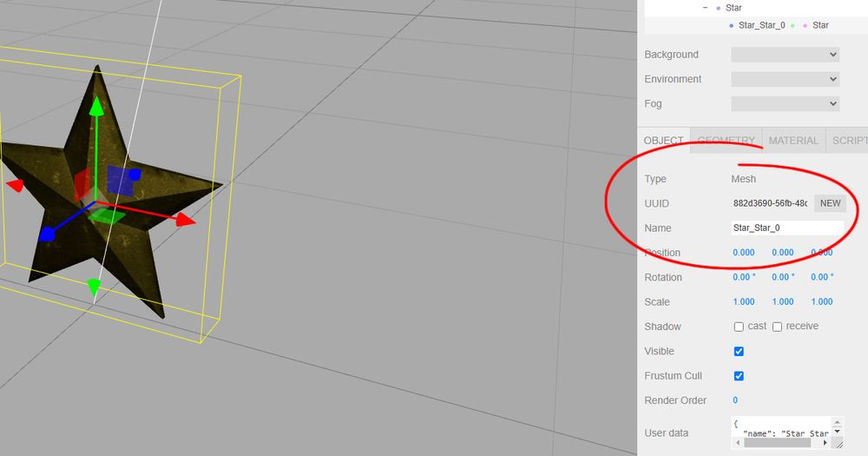Click the object dot before Star_Star_0
The height and width of the screenshot is (456, 868).
(731, 25)
